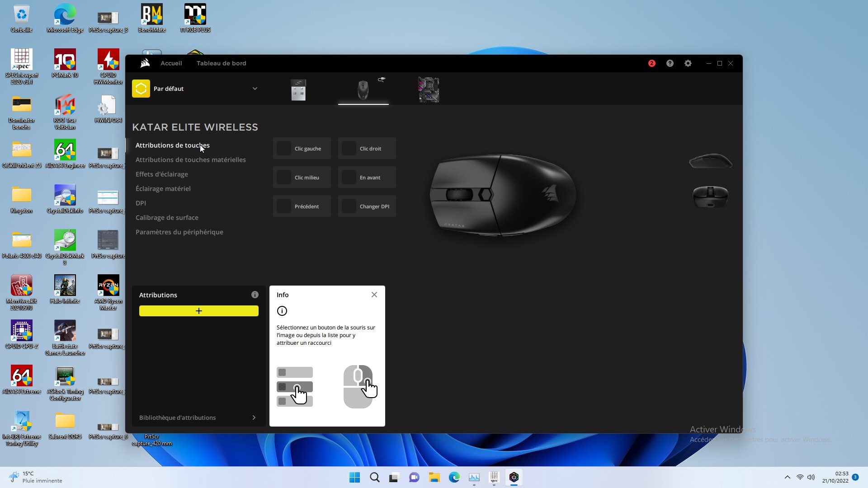Open Paramètres du périphérique

(x=179, y=232)
